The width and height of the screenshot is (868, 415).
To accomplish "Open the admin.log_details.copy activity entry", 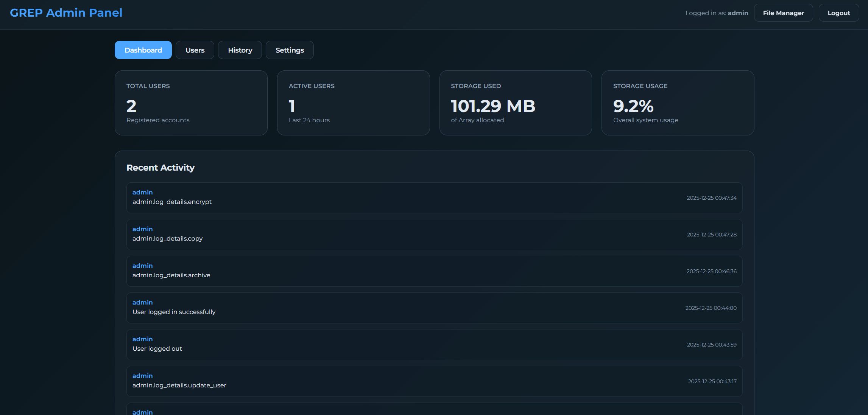I will pyautogui.click(x=434, y=235).
